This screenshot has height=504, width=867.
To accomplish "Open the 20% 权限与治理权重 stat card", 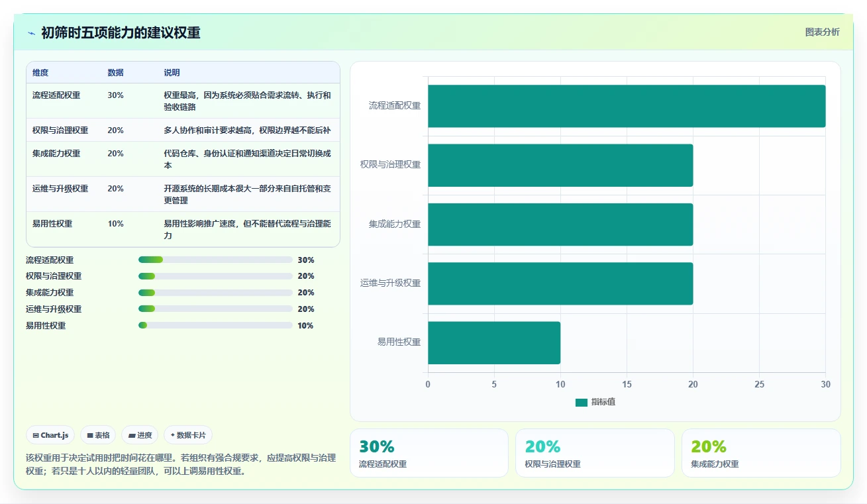I will pyautogui.click(x=595, y=453).
